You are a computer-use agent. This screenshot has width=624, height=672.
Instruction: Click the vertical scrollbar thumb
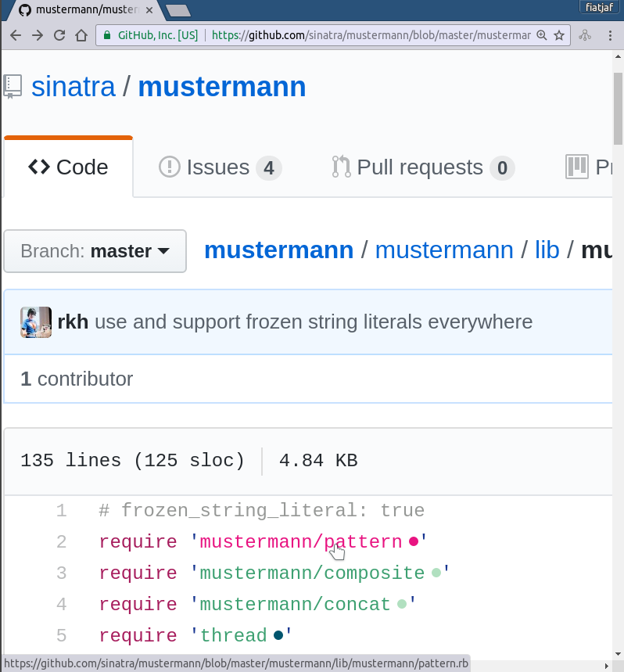tap(618, 109)
